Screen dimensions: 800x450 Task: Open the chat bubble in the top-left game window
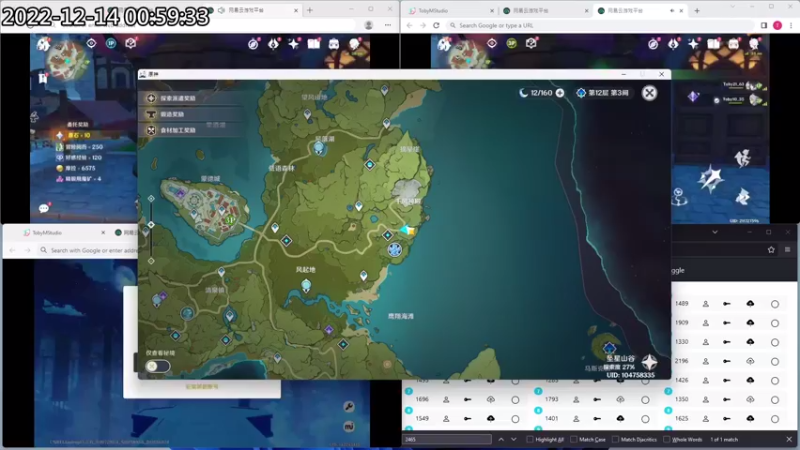[x=44, y=208]
